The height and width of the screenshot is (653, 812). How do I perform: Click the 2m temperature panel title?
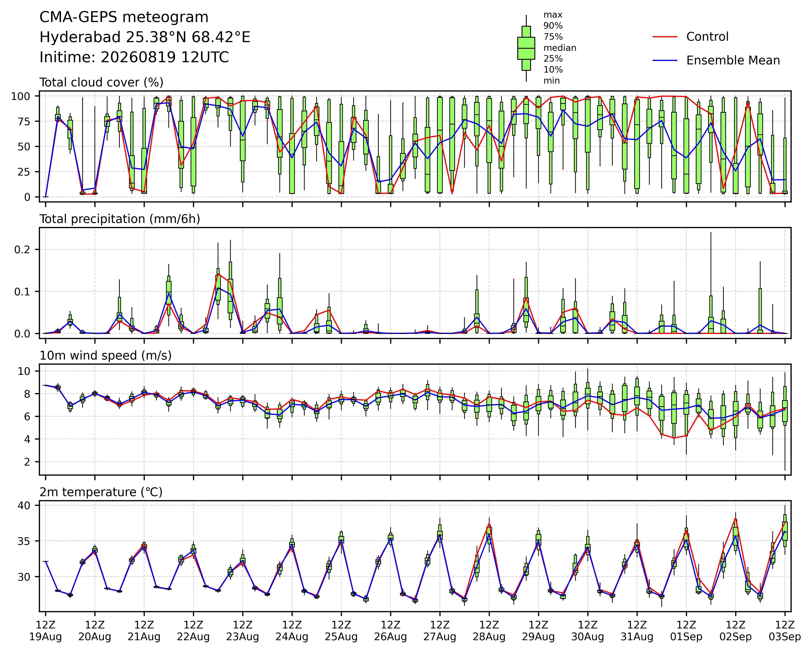tap(101, 492)
